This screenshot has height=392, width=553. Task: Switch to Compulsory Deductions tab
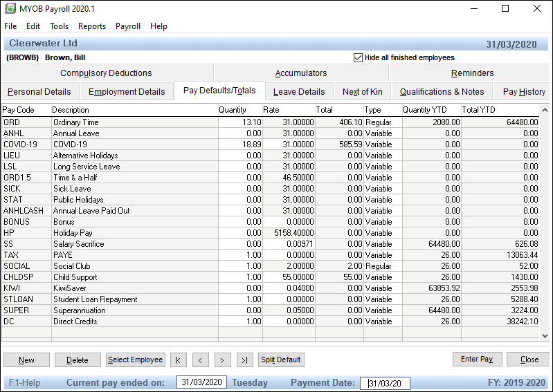[106, 73]
